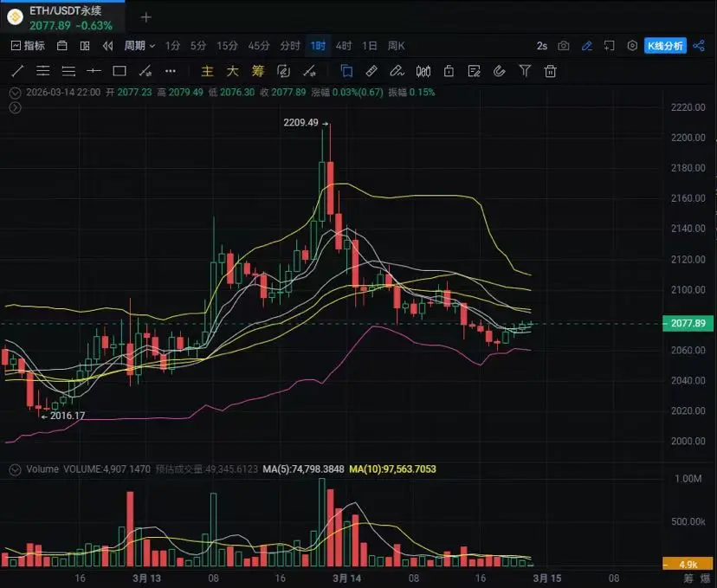The image size is (717, 588).
Task: Collapse the Volume panel chevron
Action: point(15,469)
